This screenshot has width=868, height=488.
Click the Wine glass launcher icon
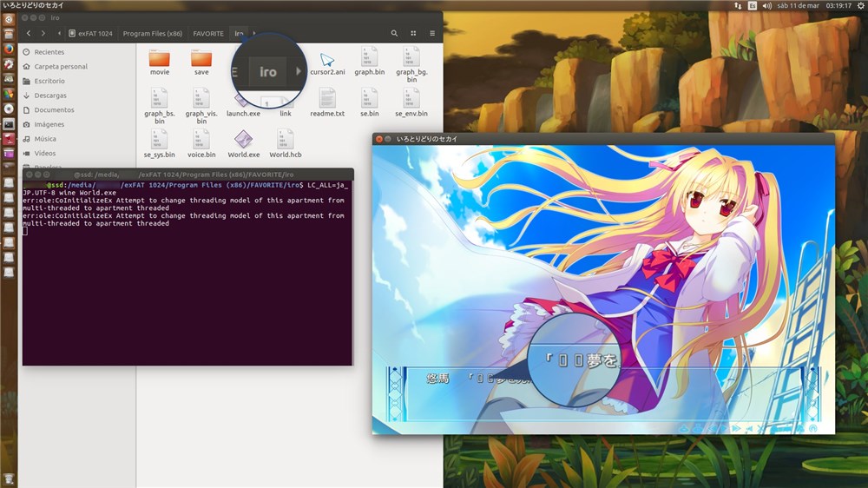click(9, 139)
